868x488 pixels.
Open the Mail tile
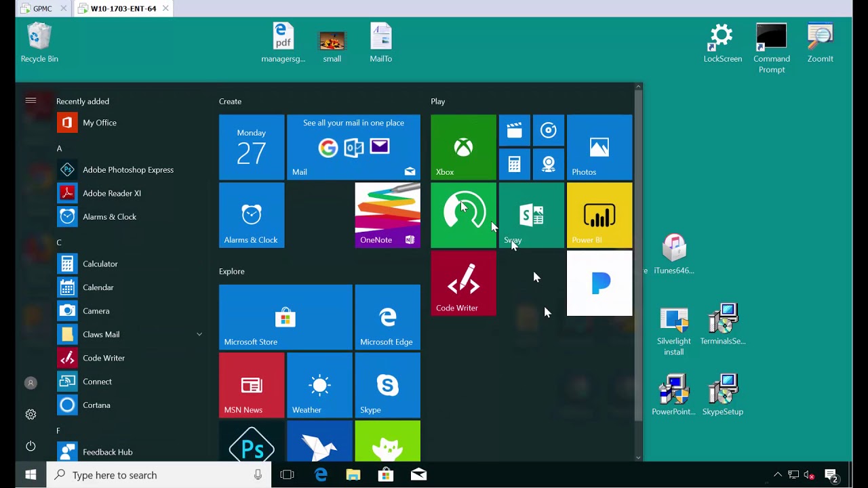coord(353,147)
